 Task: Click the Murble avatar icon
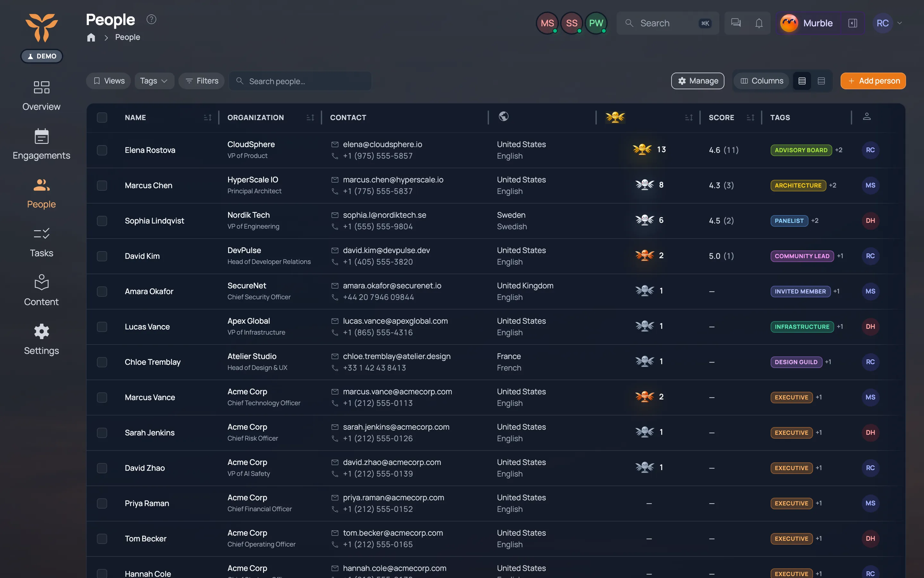point(789,23)
